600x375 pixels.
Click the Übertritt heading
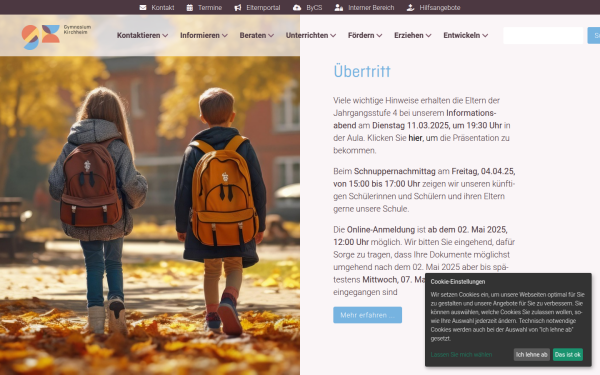pyautogui.click(x=362, y=71)
